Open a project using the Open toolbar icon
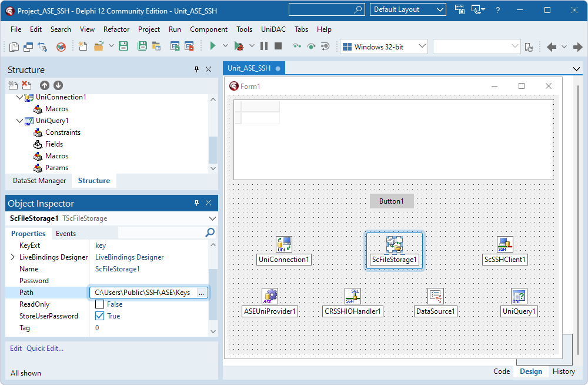The image size is (588, 385). point(98,45)
